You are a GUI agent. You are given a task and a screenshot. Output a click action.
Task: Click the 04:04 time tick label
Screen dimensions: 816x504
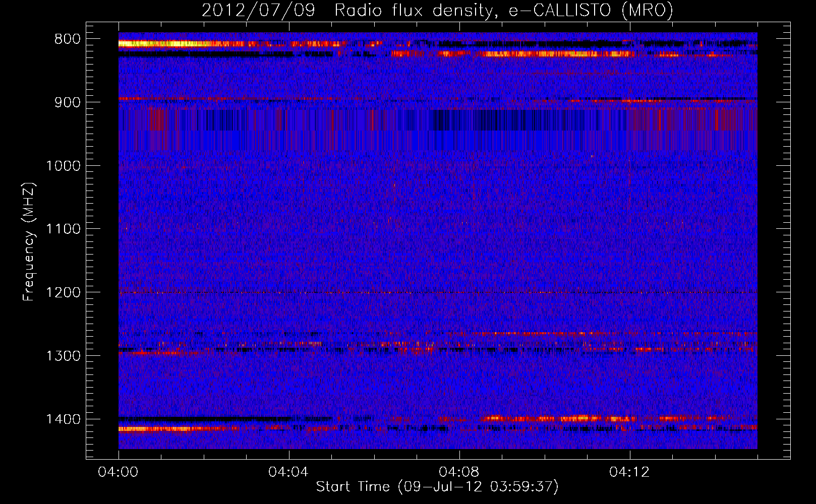(x=289, y=472)
